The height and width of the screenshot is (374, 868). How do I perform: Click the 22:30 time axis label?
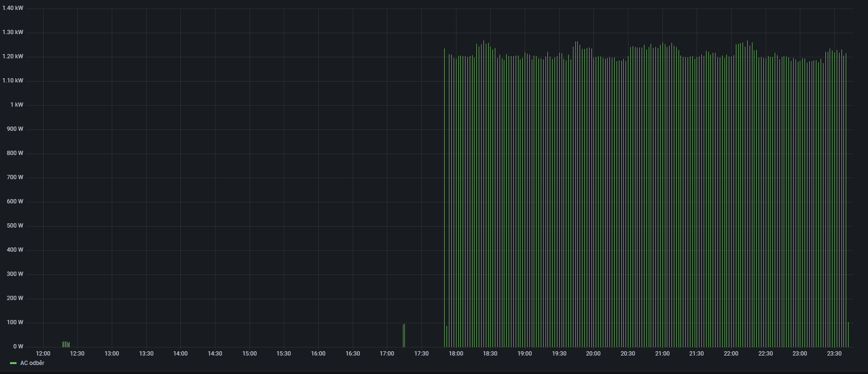pyautogui.click(x=766, y=354)
